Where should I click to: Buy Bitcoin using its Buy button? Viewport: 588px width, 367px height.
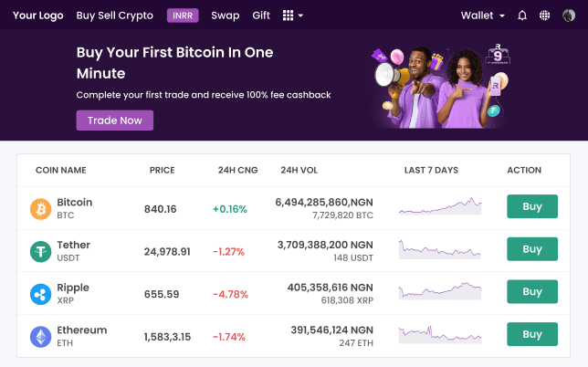[531, 206]
